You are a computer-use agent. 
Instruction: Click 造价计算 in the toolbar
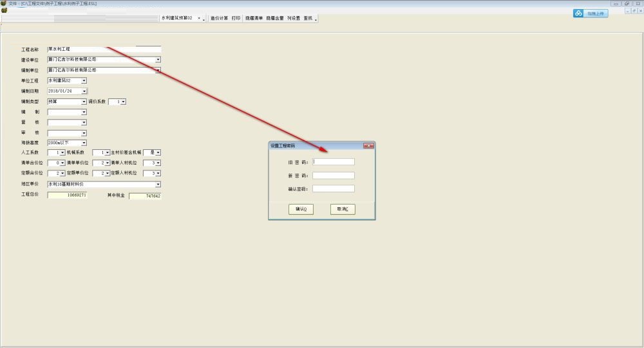tap(219, 19)
